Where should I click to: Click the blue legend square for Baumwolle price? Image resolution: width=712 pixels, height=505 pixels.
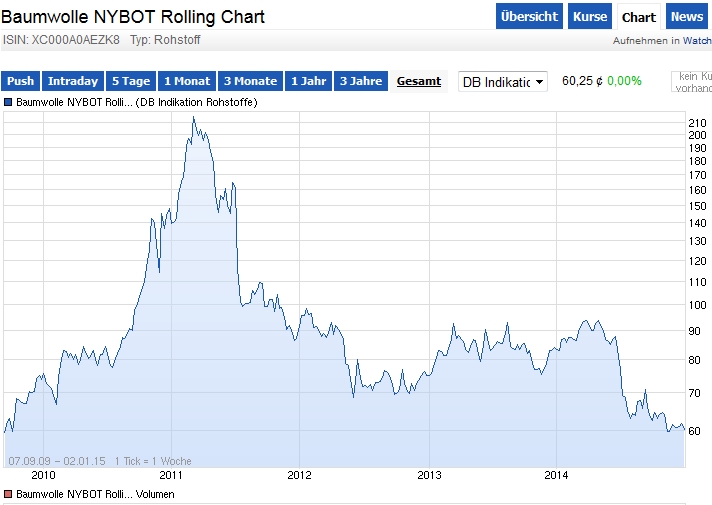point(8,102)
